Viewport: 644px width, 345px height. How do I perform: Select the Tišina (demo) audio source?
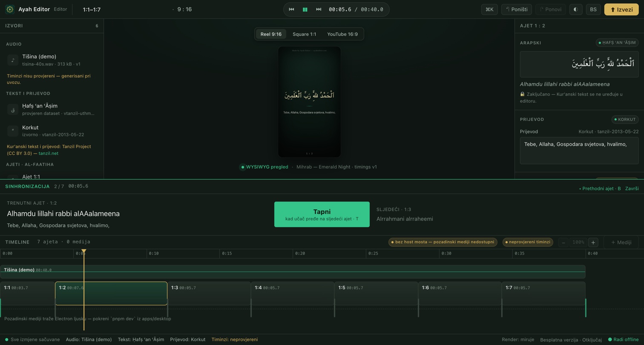click(x=52, y=60)
